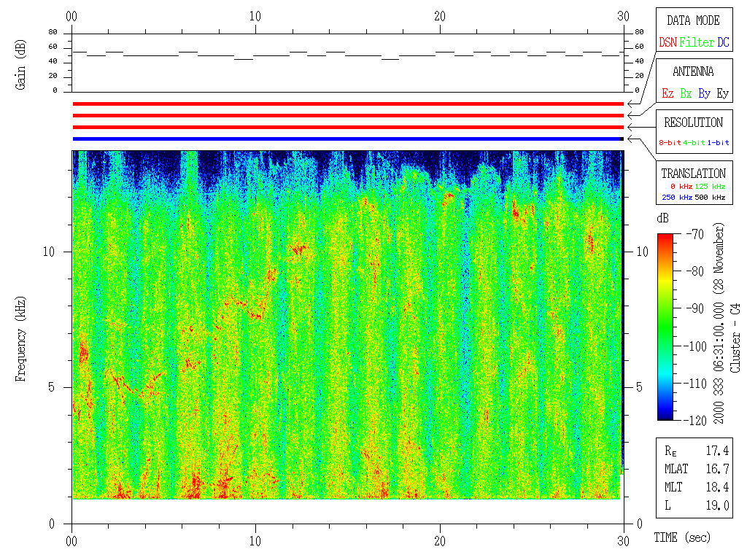
Task: Click the red DSN data mode label
Action: click(x=667, y=43)
